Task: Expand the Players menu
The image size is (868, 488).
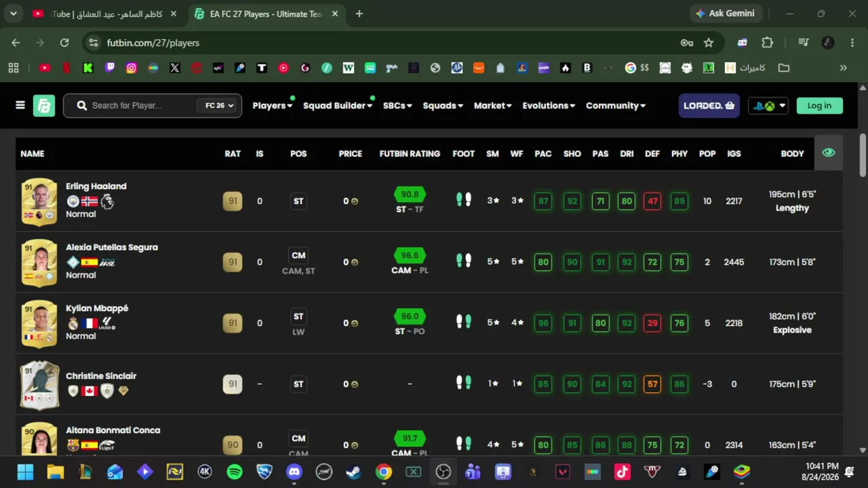Action: pyautogui.click(x=273, y=106)
